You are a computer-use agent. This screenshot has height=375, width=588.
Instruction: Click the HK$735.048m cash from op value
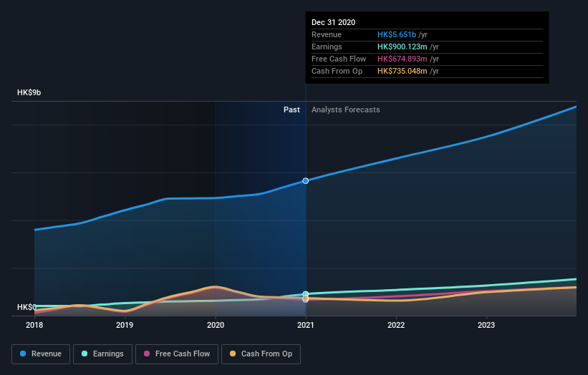[x=403, y=71]
